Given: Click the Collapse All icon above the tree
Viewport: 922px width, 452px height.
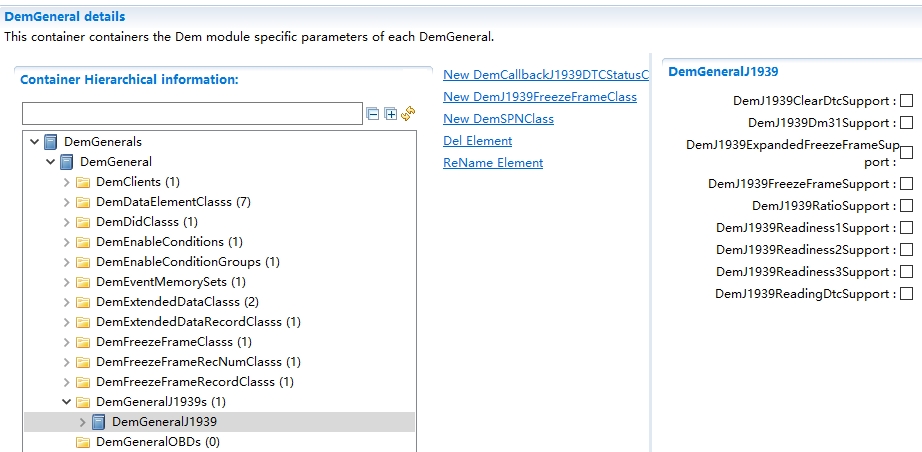Looking at the screenshot, I should tap(373, 114).
